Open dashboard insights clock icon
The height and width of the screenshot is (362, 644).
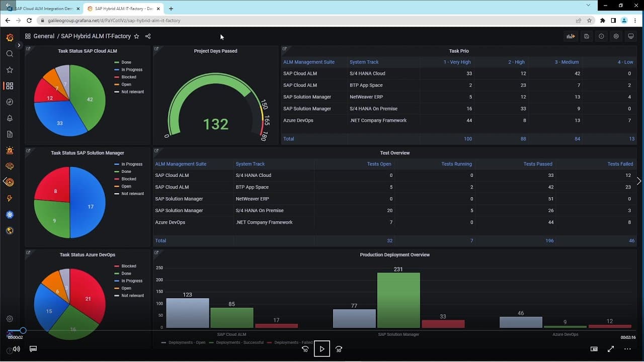point(601,36)
